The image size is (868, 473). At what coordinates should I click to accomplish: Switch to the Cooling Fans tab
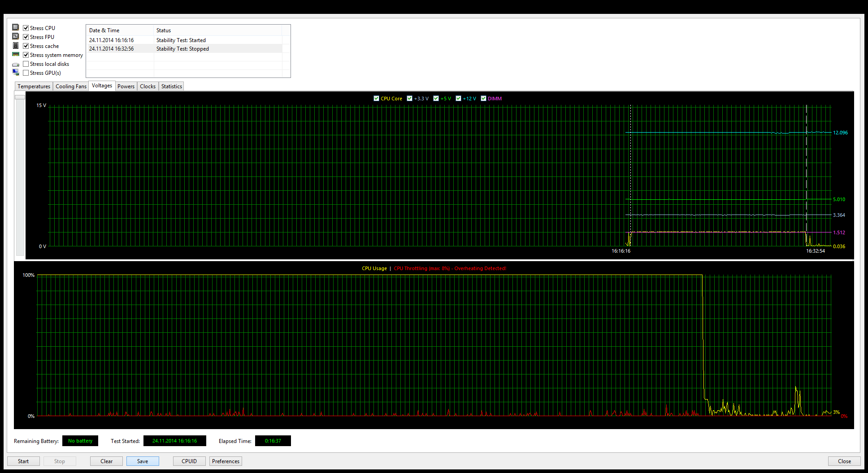pyautogui.click(x=71, y=86)
